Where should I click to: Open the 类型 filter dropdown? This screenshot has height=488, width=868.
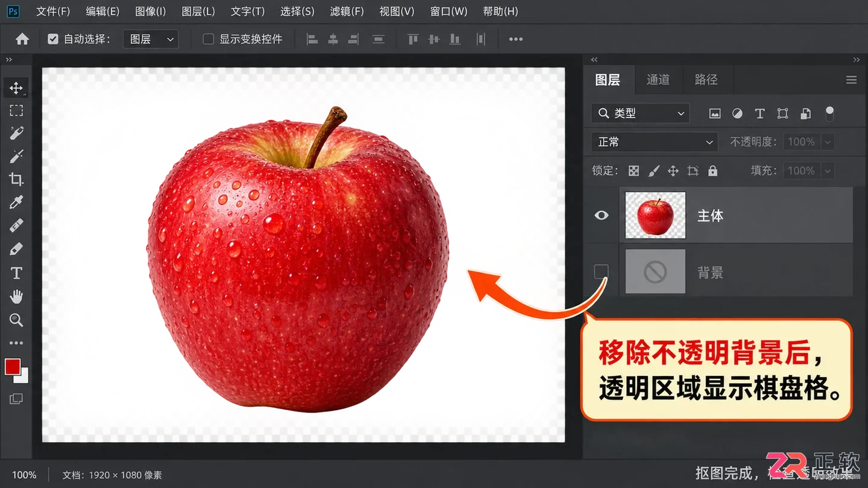click(641, 113)
